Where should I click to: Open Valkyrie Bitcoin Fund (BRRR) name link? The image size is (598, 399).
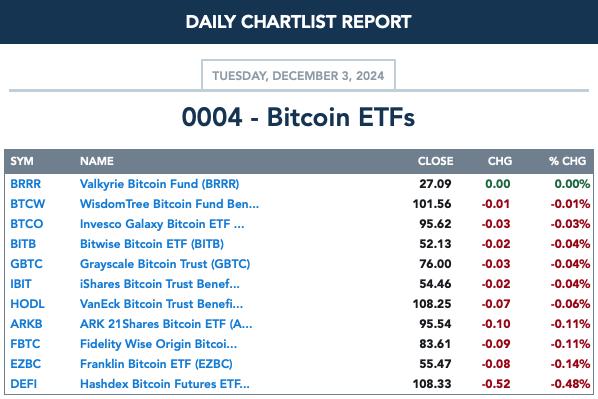point(159,184)
